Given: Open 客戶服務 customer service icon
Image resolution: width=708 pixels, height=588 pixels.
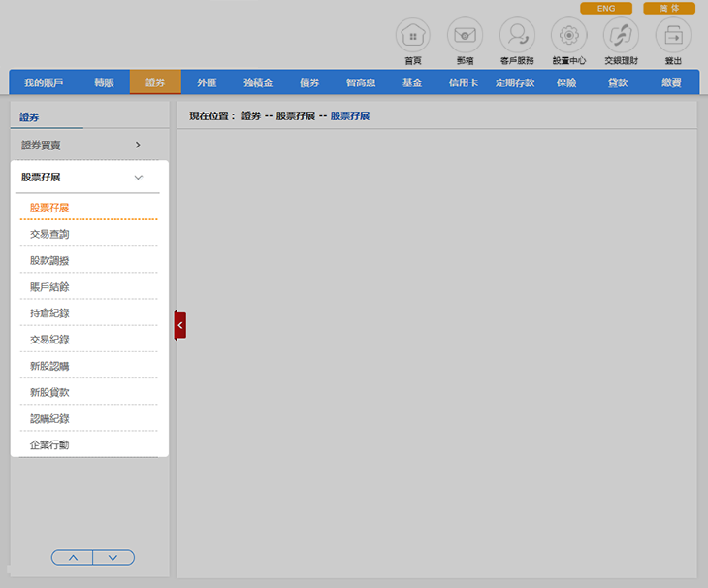Looking at the screenshot, I should click(x=517, y=36).
